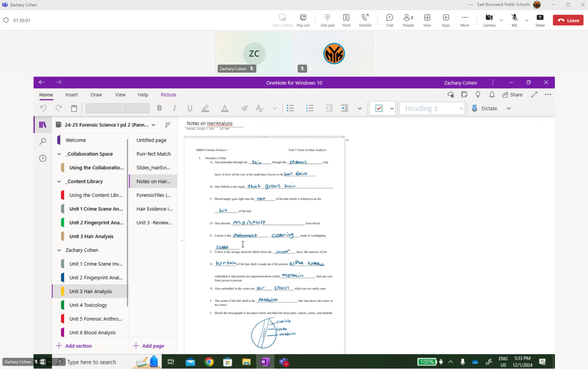Open the tags dropdown arrow

click(392, 108)
